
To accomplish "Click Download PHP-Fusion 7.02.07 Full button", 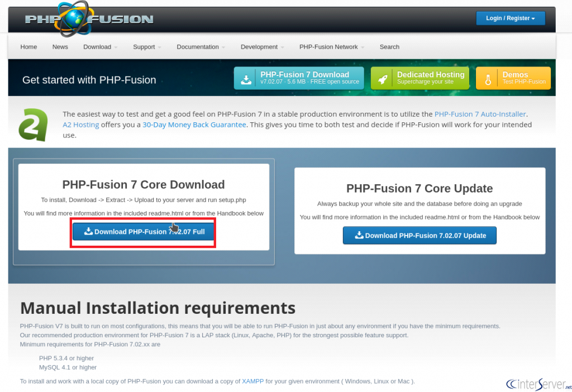I will 143,232.
